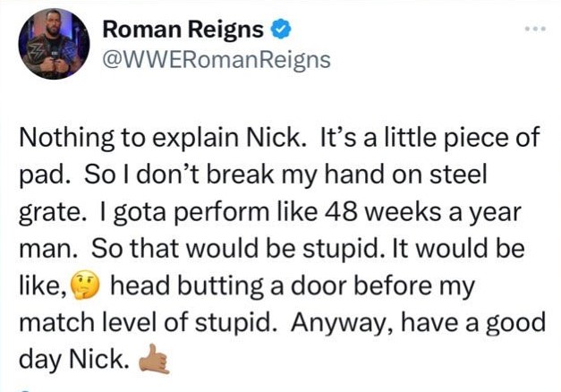This screenshot has width=561, height=392.
Task: Click the word "grate." in the tweet
Action: [x=52, y=213]
